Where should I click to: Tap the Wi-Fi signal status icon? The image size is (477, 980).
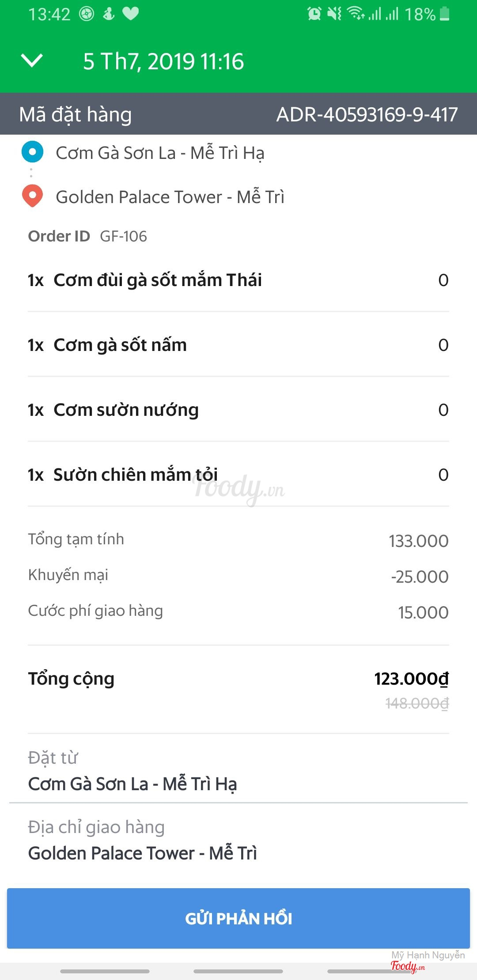(x=356, y=14)
